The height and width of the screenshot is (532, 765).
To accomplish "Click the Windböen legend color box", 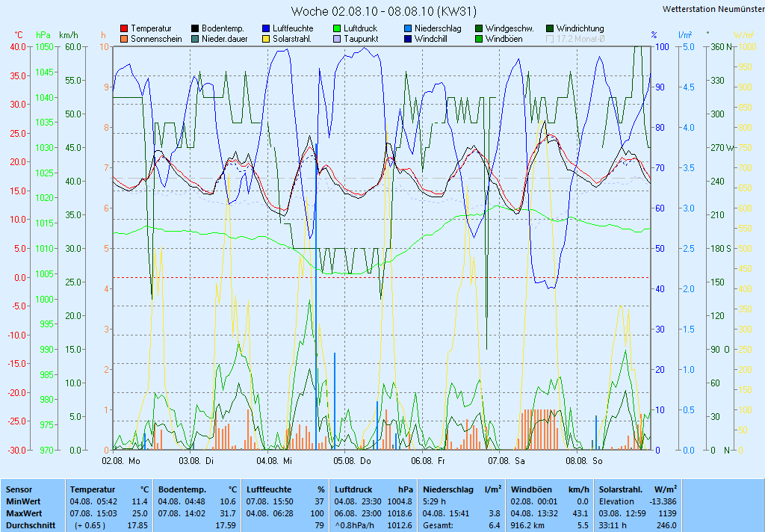I will (x=479, y=39).
